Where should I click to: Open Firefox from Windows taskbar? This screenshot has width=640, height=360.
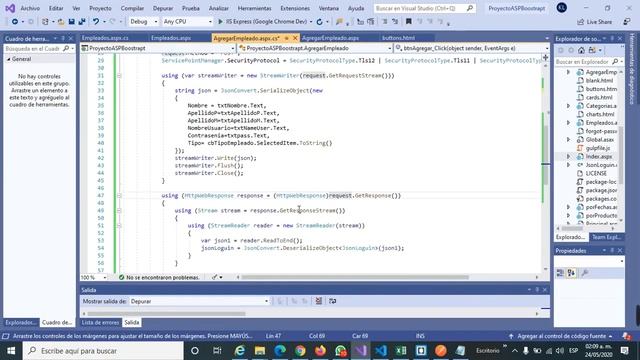[320, 351]
